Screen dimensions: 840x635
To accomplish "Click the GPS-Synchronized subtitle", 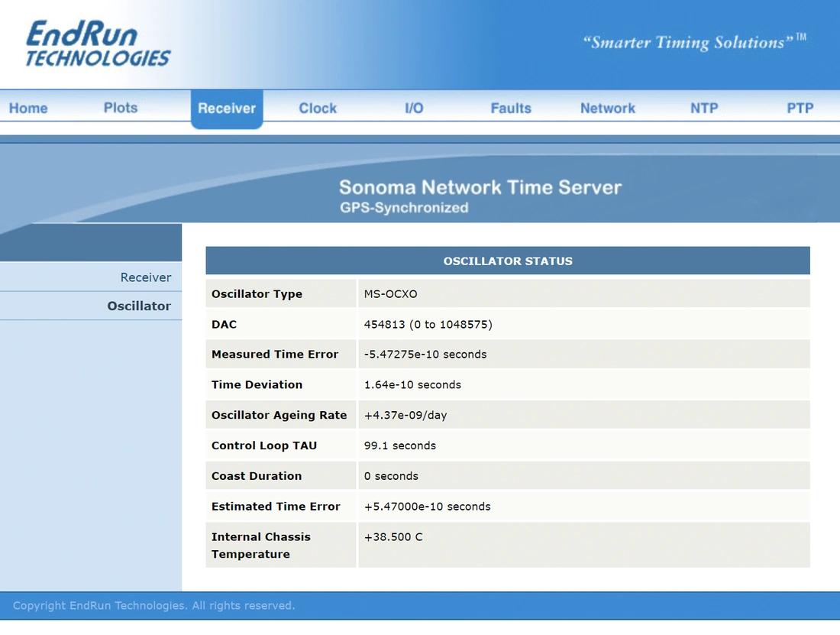I will pyautogui.click(x=404, y=208).
